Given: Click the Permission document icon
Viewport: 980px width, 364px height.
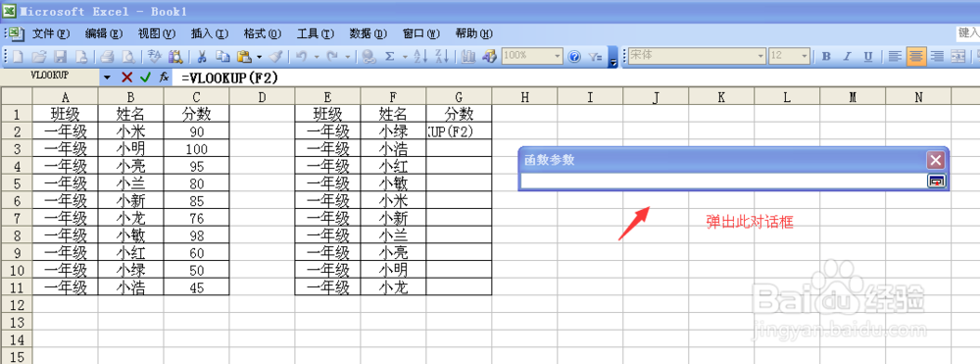Looking at the screenshot, I should coord(81,56).
